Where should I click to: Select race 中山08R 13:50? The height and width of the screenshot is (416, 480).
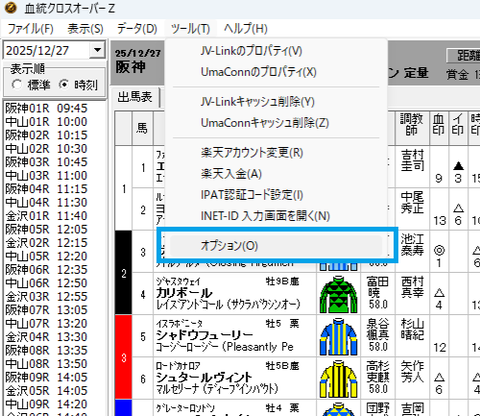point(46,364)
